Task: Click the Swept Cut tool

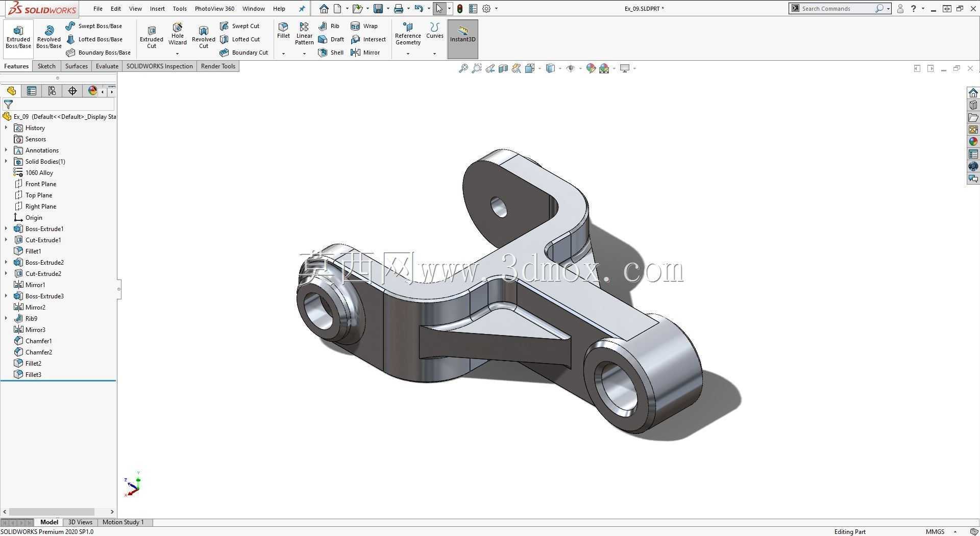Action: point(239,26)
